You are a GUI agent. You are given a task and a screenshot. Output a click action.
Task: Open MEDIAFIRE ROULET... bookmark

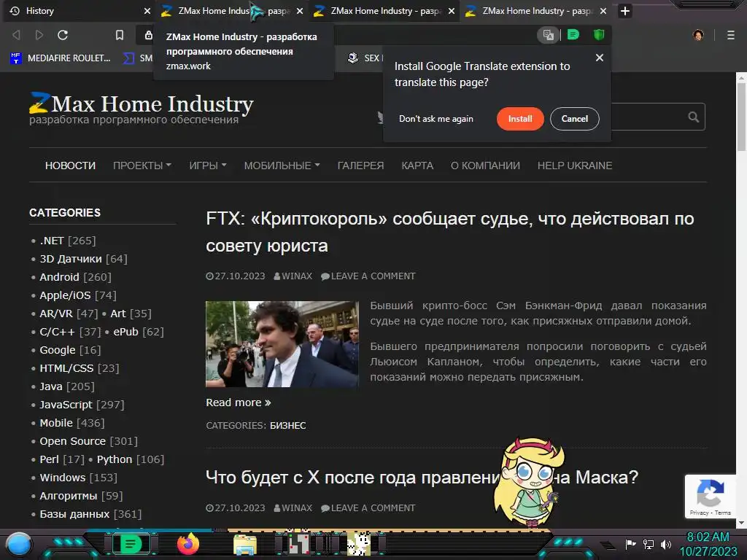60,58
